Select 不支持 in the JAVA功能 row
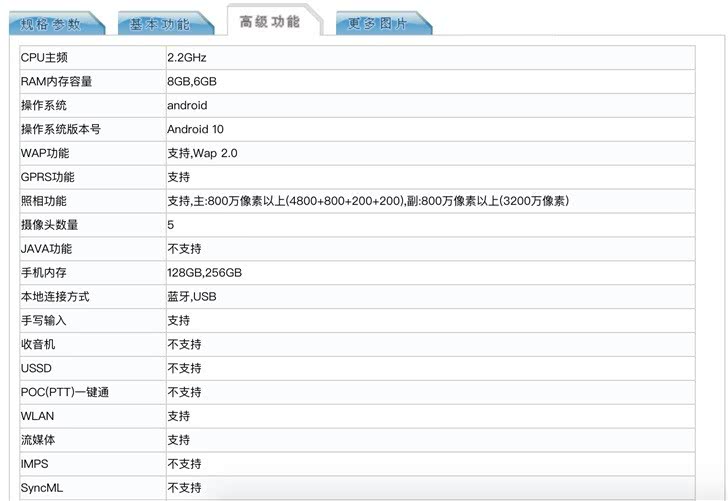Screen dimensions: 728x501 pyautogui.click(x=184, y=249)
